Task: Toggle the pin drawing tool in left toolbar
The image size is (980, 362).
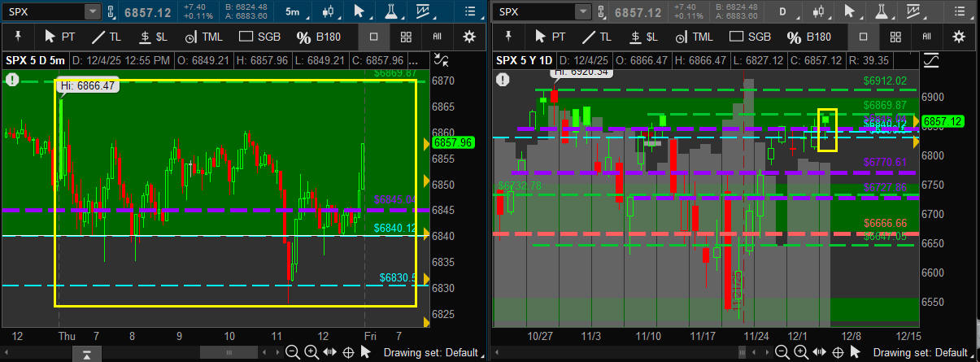Action: coord(18,37)
